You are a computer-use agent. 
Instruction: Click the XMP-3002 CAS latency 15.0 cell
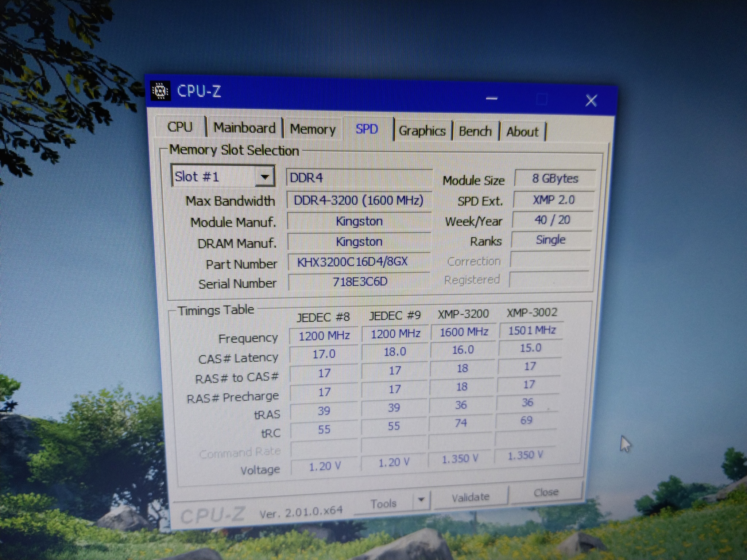[x=530, y=348]
